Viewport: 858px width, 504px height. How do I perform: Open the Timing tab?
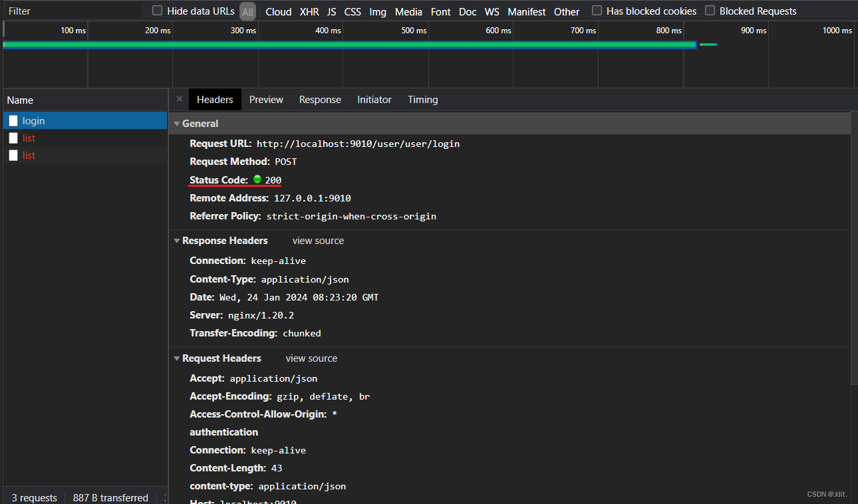423,100
